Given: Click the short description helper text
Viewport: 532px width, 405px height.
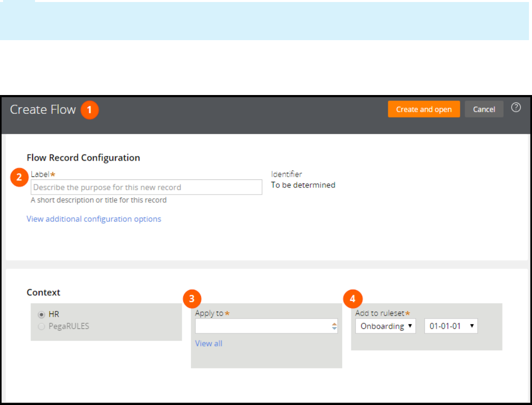Looking at the screenshot, I should coord(98,200).
